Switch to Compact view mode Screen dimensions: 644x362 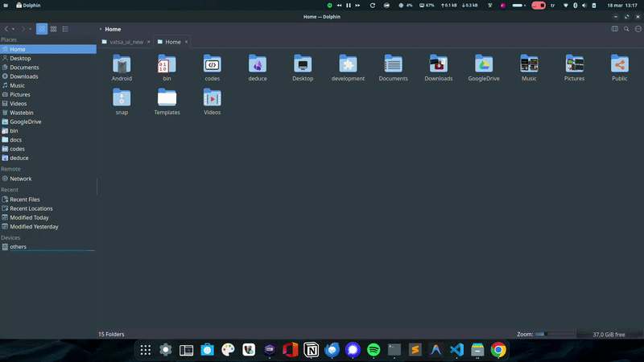(x=53, y=29)
